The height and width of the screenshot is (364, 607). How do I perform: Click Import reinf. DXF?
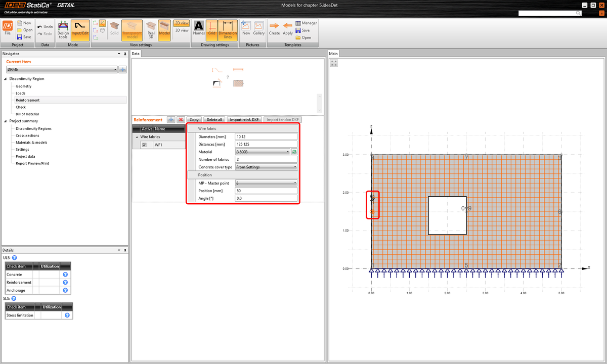(x=244, y=119)
